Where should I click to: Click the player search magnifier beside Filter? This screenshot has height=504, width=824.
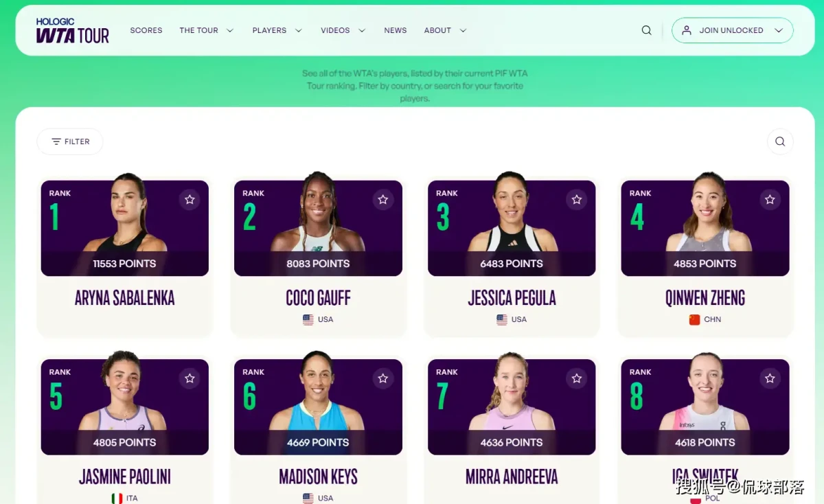coord(780,141)
